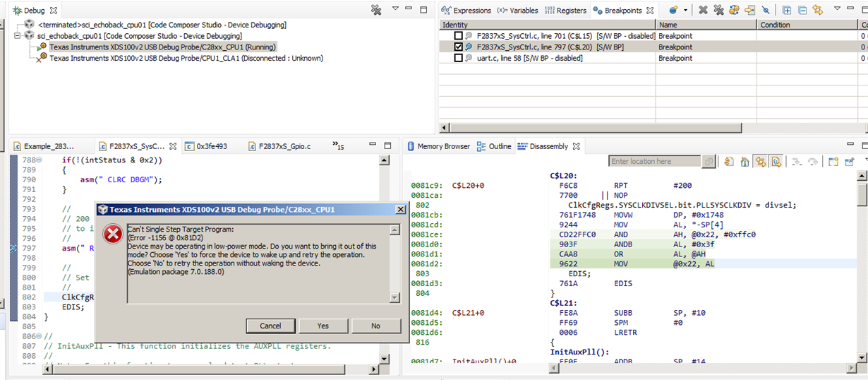
Task: Click the Condition column header
Action: [807, 25]
